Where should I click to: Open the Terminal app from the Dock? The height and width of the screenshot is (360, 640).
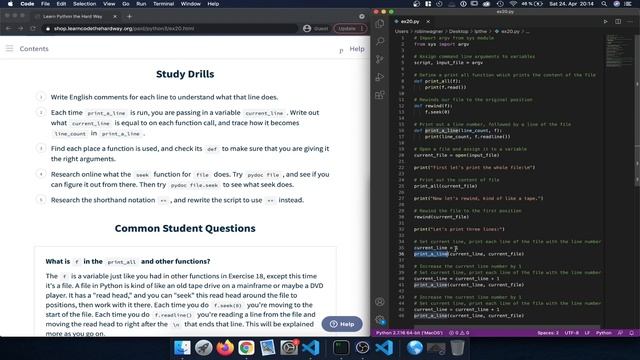341,348
